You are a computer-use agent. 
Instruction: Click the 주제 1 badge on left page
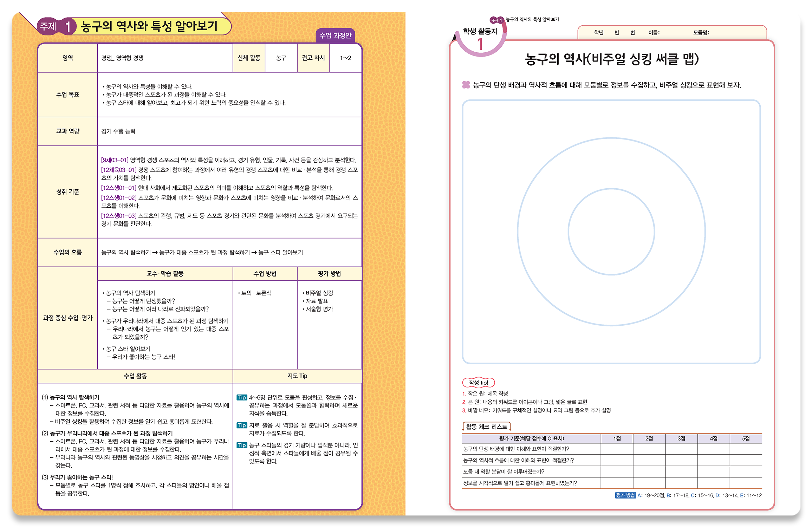click(x=56, y=26)
